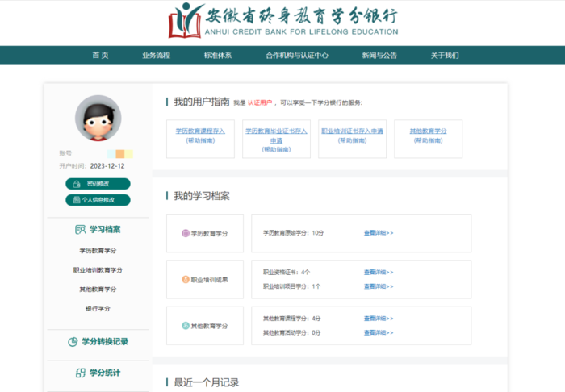Click the 职业资格证书: 4个 text
The width and height of the screenshot is (565, 392).
click(287, 272)
